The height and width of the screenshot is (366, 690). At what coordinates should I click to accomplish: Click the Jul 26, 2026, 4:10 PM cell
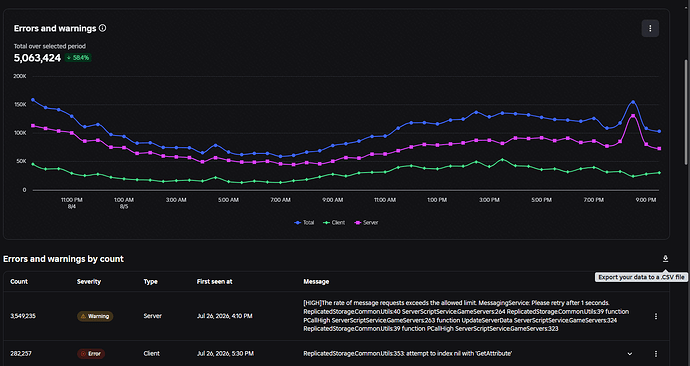(225, 316)
